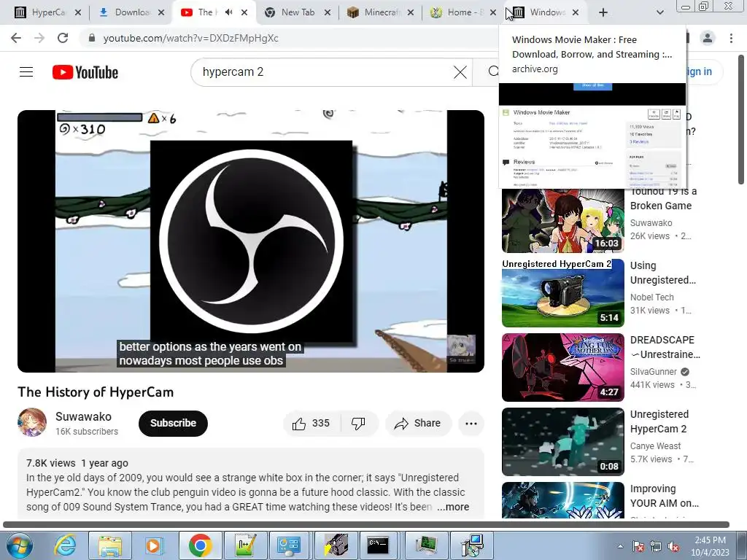Open the Chrome profile avatar
The width and height of the screenshot is (747, 560).
pyautogui.click(x=708, y=38)
